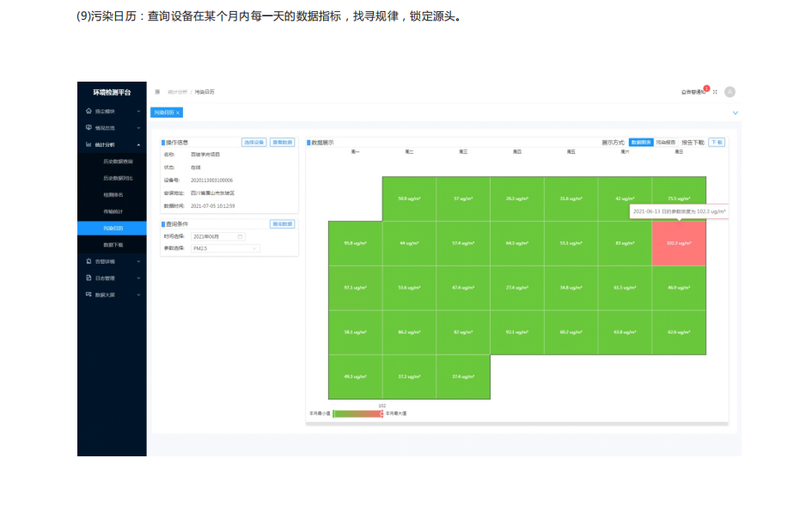The width and height of the screenshot is (812, 507).
Task: Open the user avatar menu
Action: click(x=730, y=92)
